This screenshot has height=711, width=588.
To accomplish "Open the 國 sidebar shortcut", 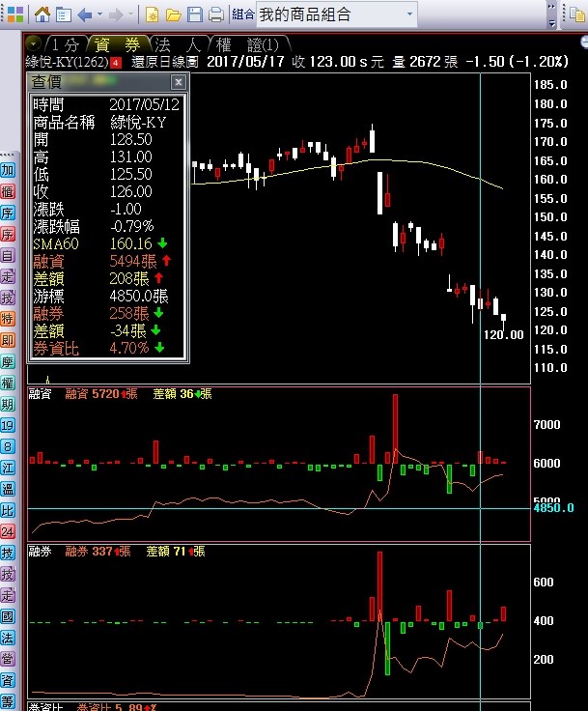I will [8, 616].
